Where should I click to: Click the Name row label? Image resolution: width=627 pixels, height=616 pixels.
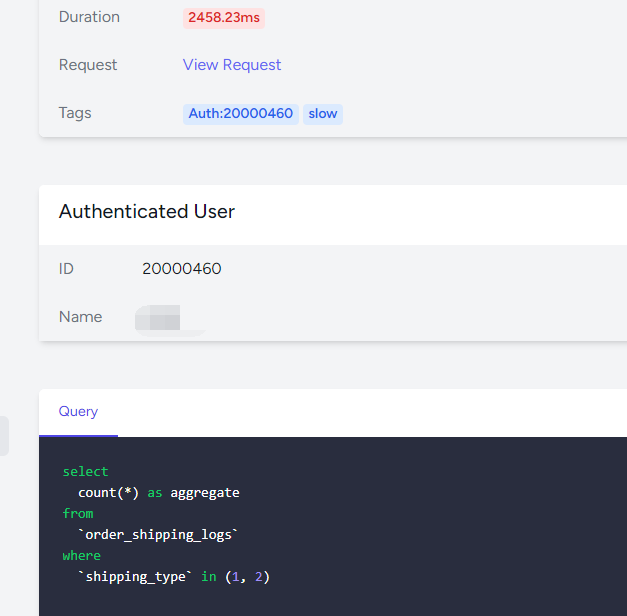[80, 317]
